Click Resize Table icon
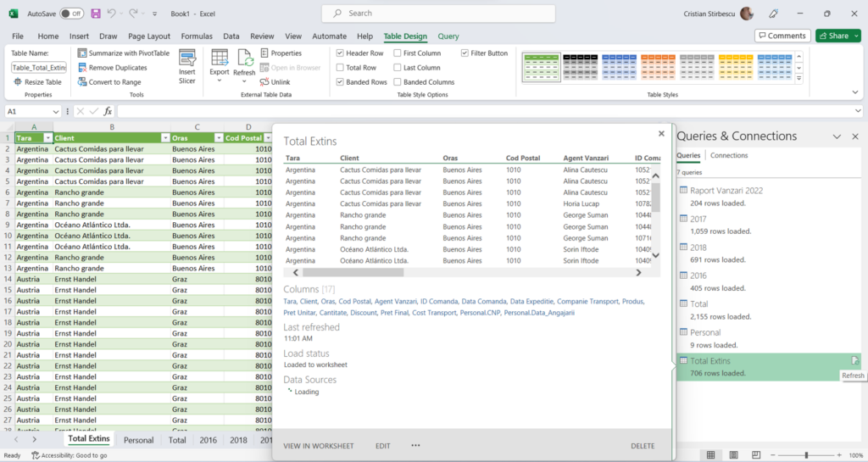Image resolution: width=868 pixels, height=462 pixels. tap(18, 82)
